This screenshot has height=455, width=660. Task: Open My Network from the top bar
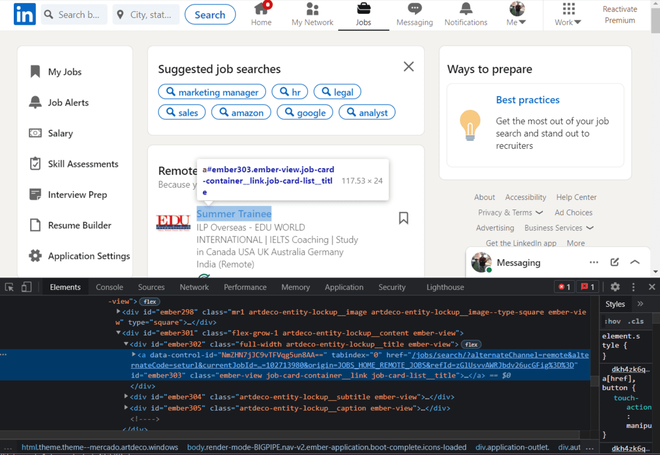(x=312, y=14)
